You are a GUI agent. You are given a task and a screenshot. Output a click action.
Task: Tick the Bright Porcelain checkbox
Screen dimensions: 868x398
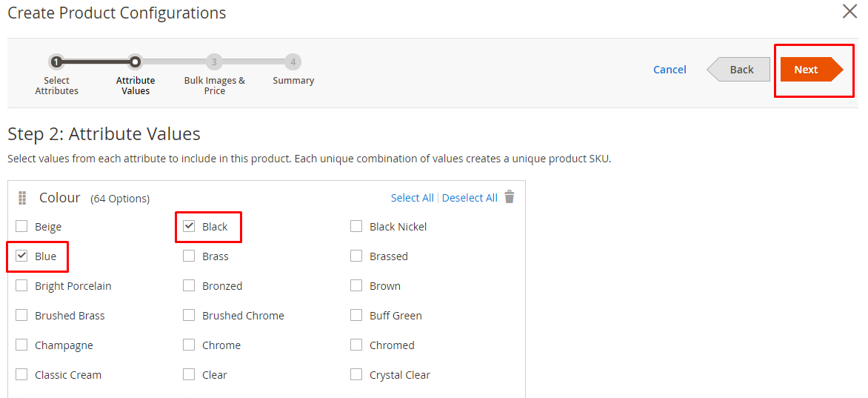(x=22, y=285)
